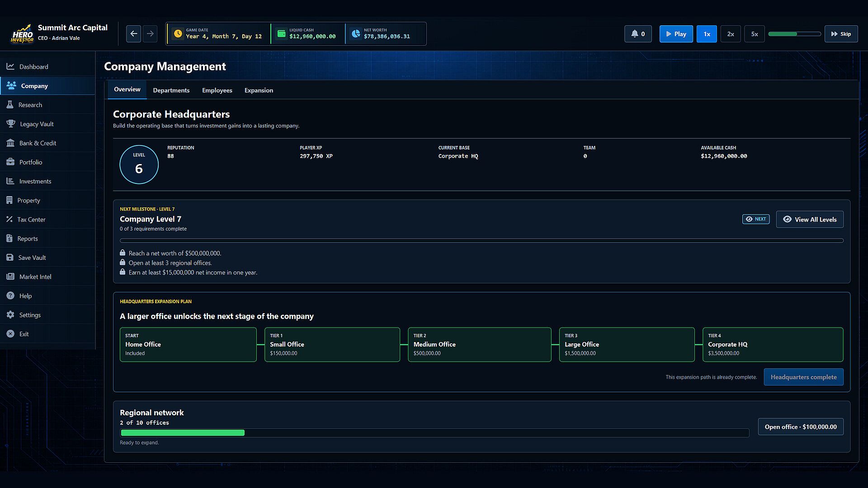Click the Help question mark icon
The height and width of the screenshot is (488, 868).
(10, 296)
